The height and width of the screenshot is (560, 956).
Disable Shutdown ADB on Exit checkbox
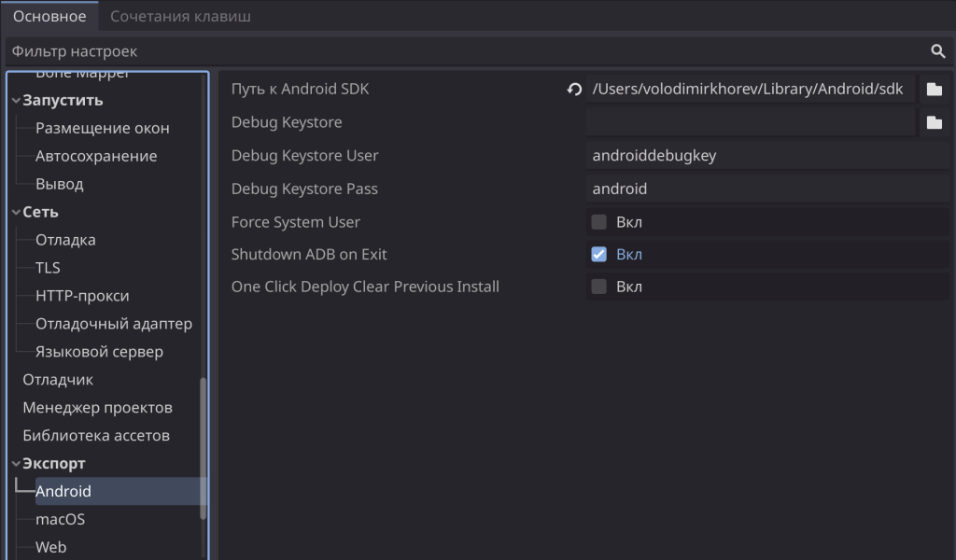point(598,254)
